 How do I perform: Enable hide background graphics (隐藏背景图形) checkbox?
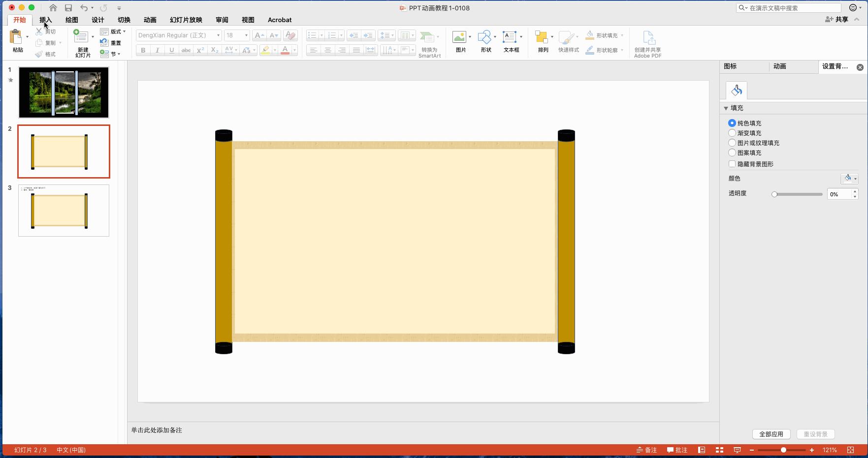tap(732, 164)
